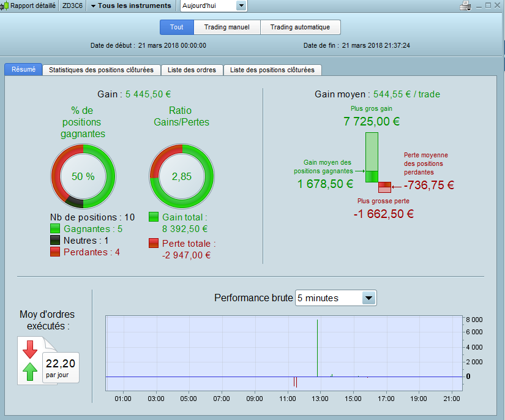This screenshot has height=420, width=505.
Task: Open the Aujourd'hui period dropdown
Action: (x=214, y=6)
